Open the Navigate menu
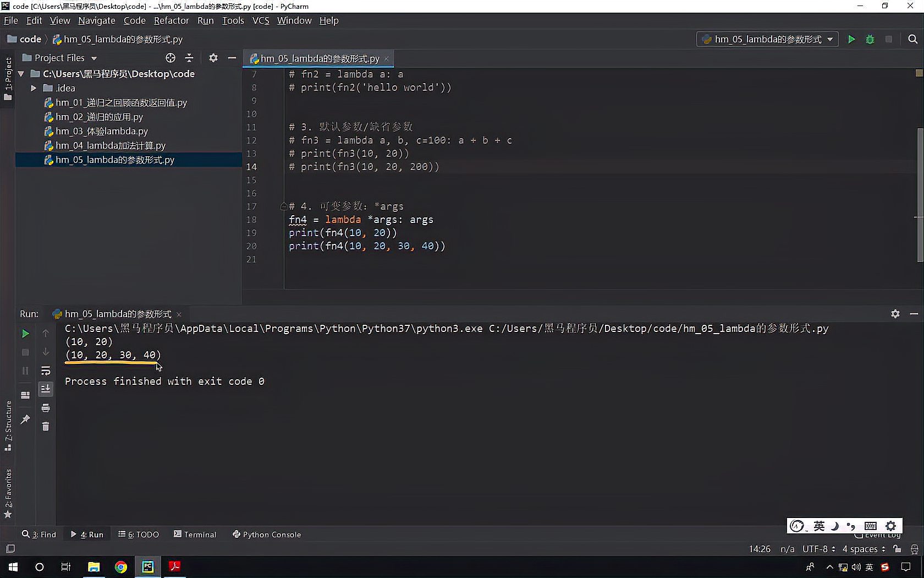The image size is (924, 578). pyautogui.click(x=96, y=20)
